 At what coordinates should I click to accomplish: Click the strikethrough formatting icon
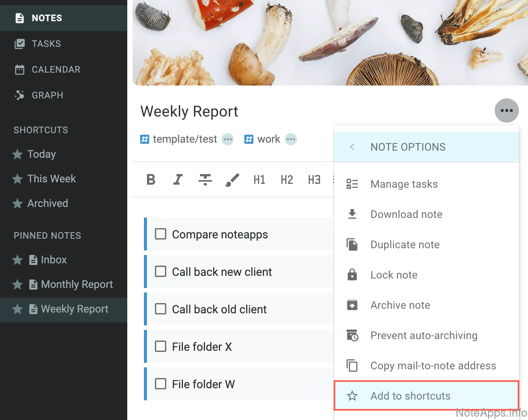click(x=205, y=179)
